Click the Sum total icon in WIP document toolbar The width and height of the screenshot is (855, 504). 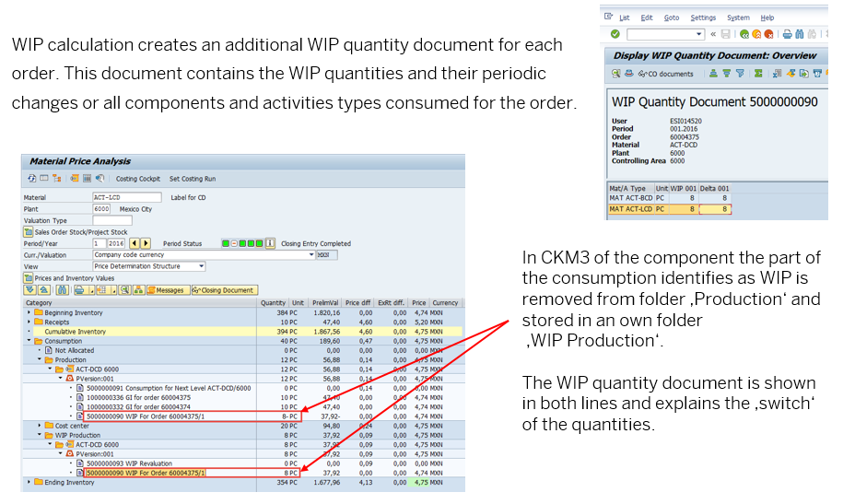point(758,73)
